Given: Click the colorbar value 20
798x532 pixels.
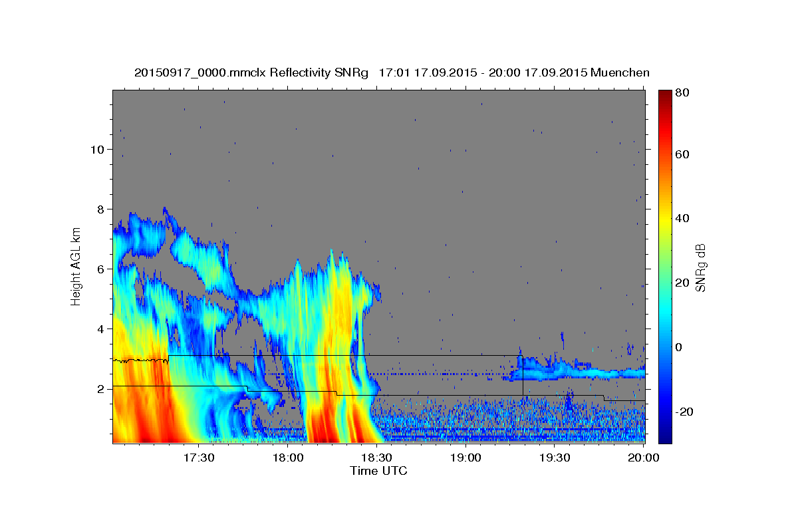Looking at the screenshot, I should tap(683, 283).
